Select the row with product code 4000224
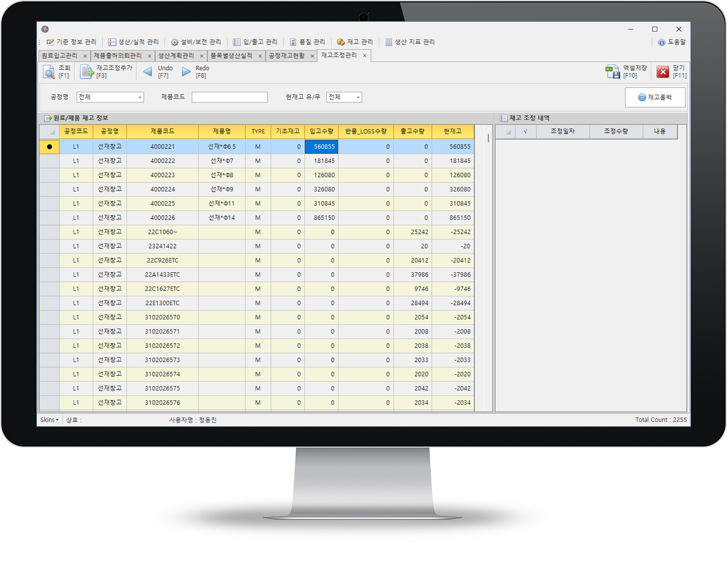This screenshot has width=728, height=565. pyautogui.click(x=162, y=189)
